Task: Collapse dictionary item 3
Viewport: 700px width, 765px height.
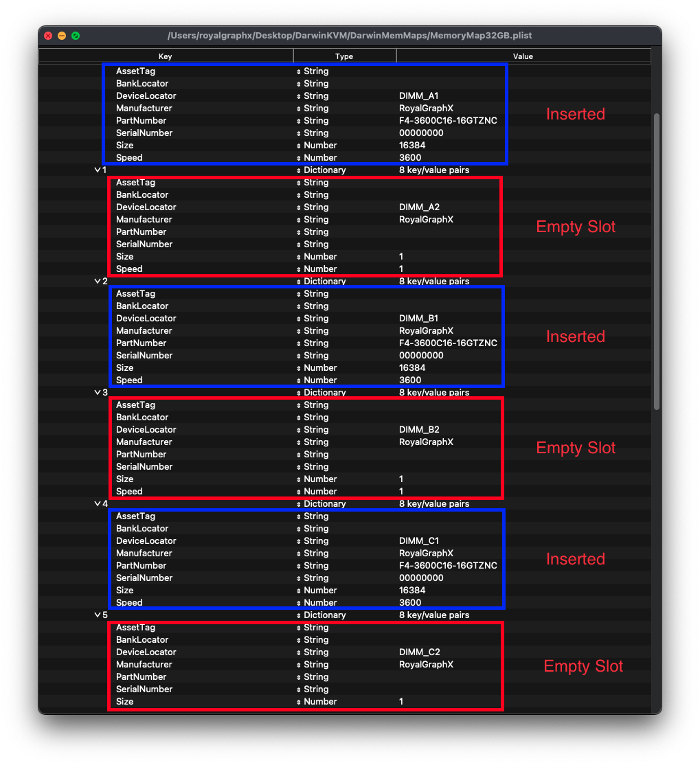Action: tap(97, 392)
